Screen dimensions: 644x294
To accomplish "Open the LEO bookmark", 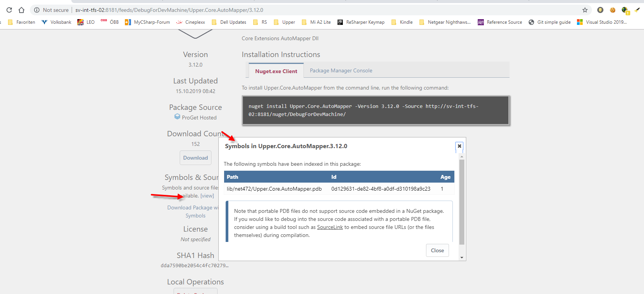I will tap(86, 22).
